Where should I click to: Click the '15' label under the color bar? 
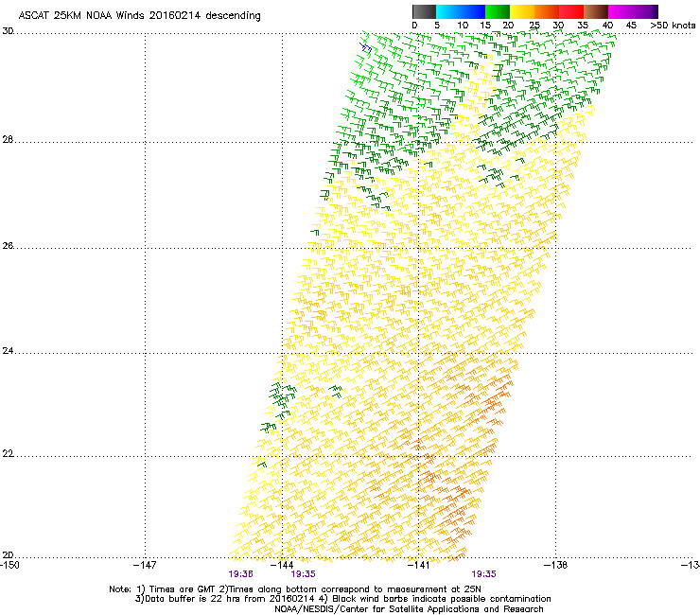click(485, 26)
